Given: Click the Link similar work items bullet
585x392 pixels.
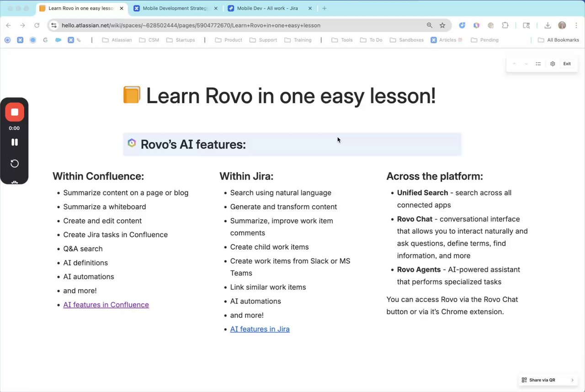Looking at the screenshot, I should 268,287.
